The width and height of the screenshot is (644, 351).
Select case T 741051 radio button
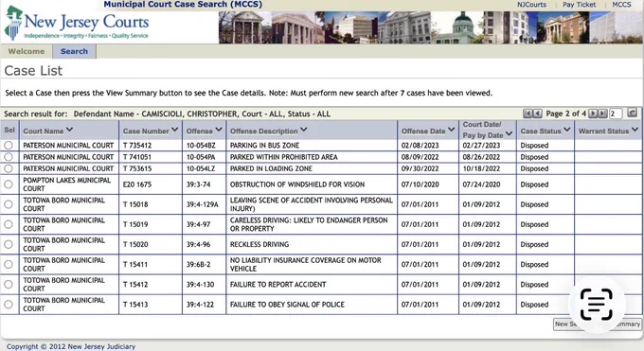click(9, 157)
